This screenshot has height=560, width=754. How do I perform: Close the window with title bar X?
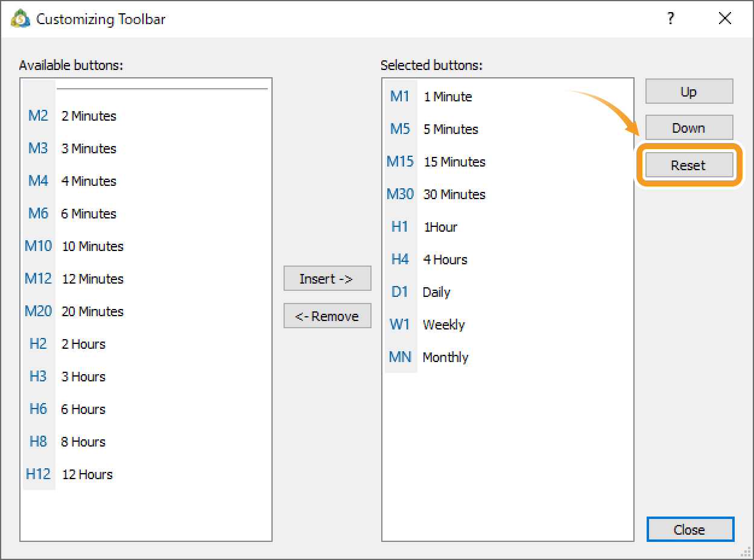click(725, 19)
